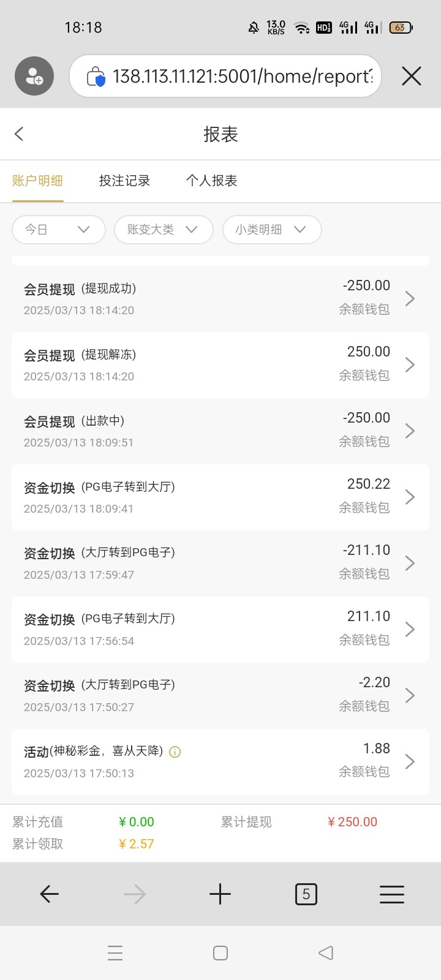
Task: Expand the 账变大类 filter dropdown
Action: click(163, 230)
